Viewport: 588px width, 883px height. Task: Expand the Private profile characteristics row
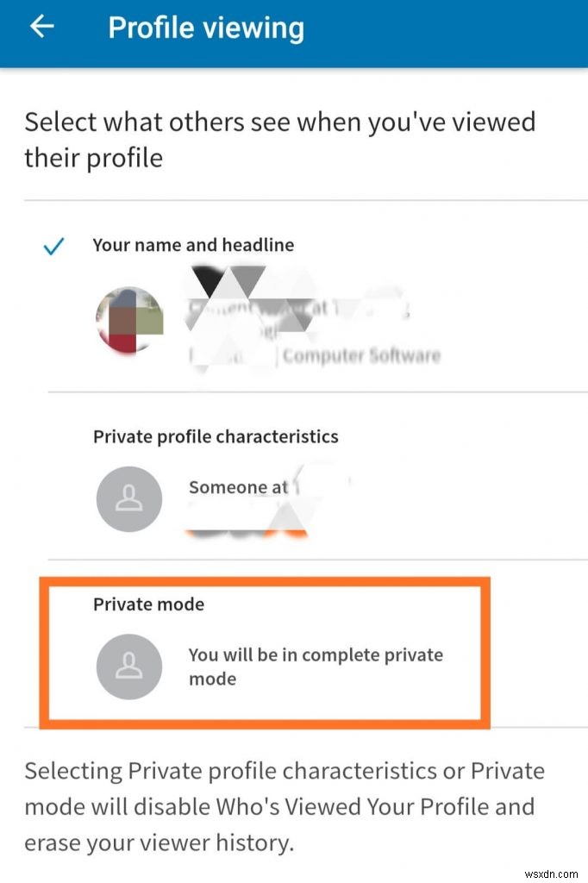point(214,436)
